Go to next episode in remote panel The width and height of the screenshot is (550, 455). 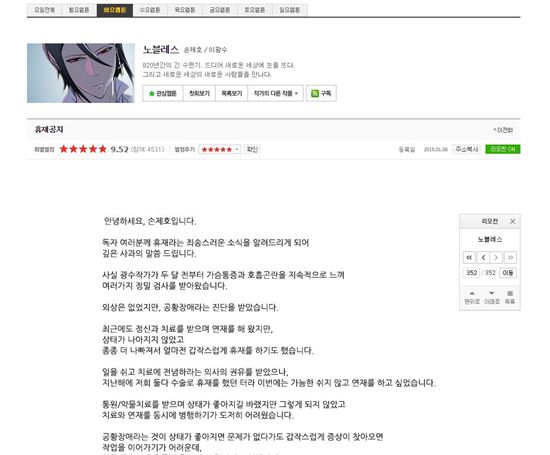pos(496,257)
